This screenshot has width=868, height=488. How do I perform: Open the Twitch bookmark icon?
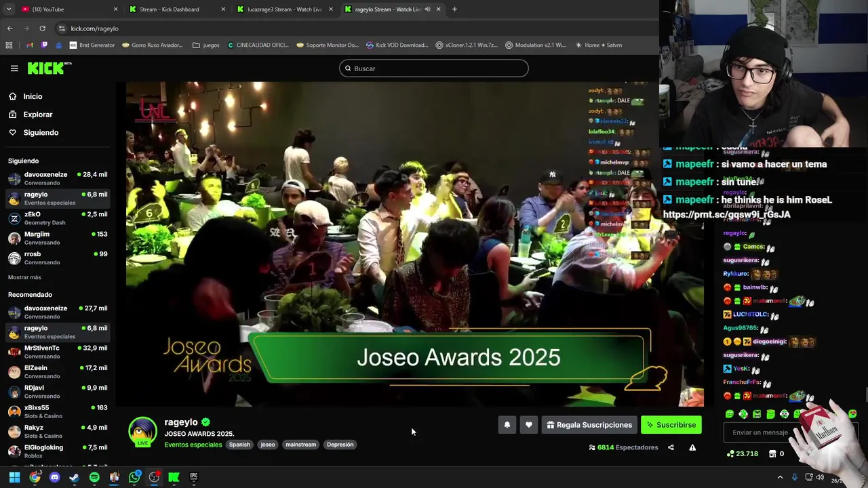44,45
